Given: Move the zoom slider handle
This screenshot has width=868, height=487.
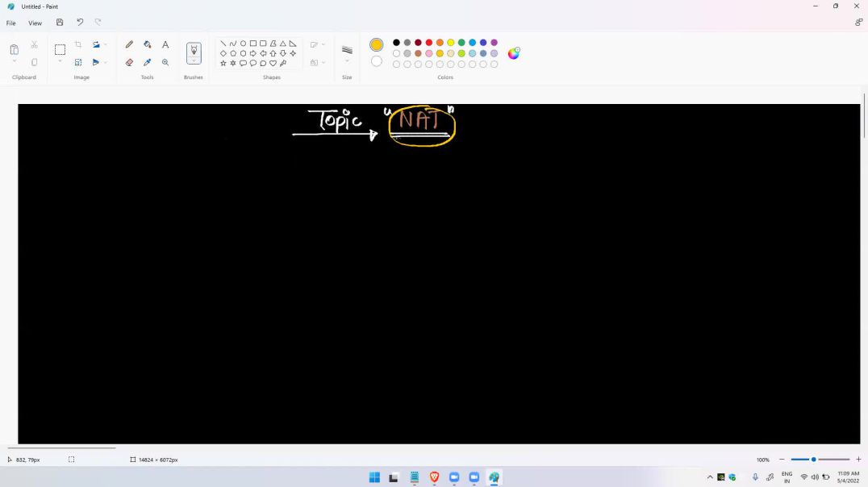Looking at the screenshot, I should tap(814, 460).
